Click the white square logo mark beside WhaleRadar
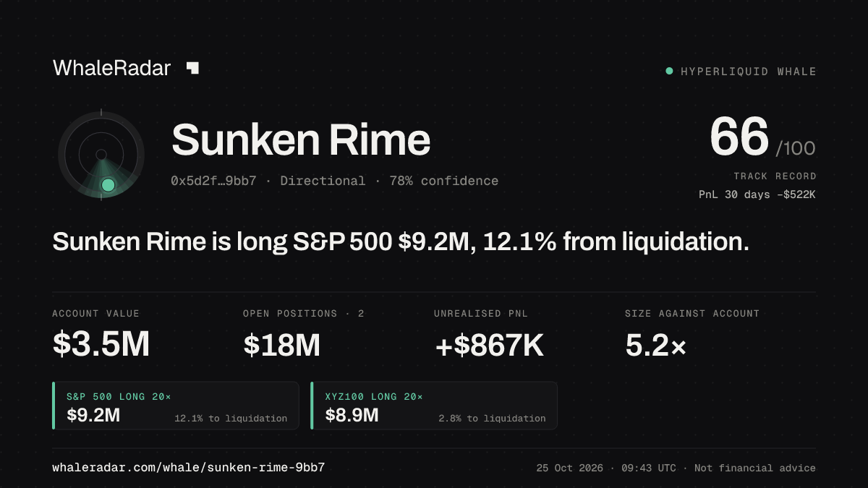Image resolution: width=868 pixels, height=488 pixels. 192,68
